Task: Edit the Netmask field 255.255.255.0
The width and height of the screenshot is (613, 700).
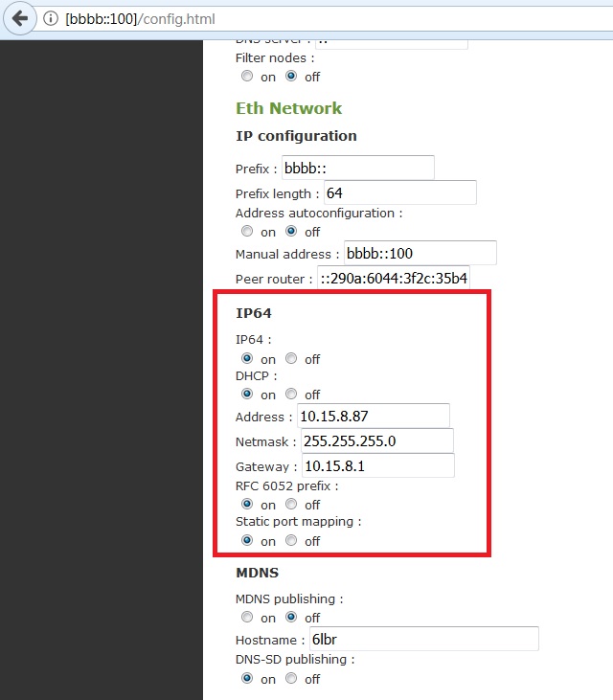Action: [x=377, y=440]
